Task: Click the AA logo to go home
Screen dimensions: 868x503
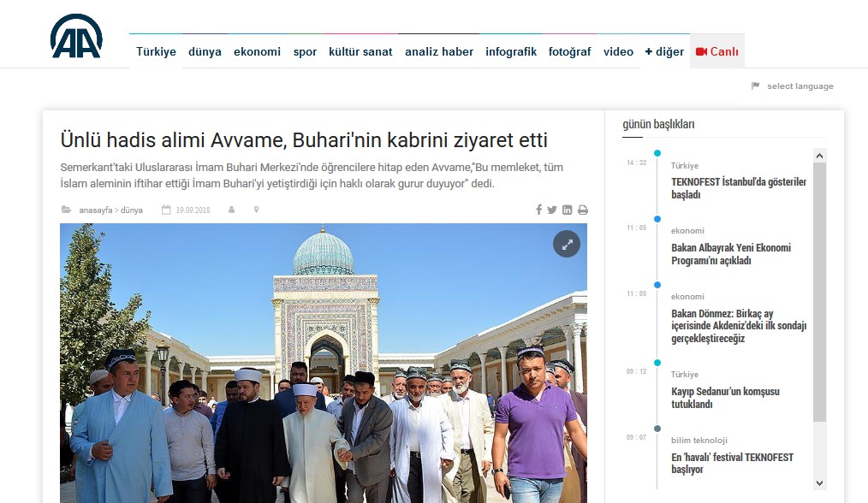Action: (76, 37)
